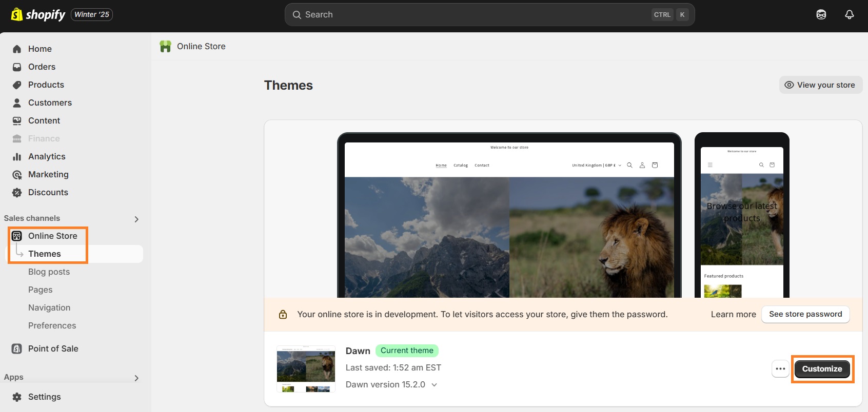Expand Dawn version 15.2.0 dropdown
This screenshot has height=412, width=868.
pyautogui.click(x=392, y=385)
